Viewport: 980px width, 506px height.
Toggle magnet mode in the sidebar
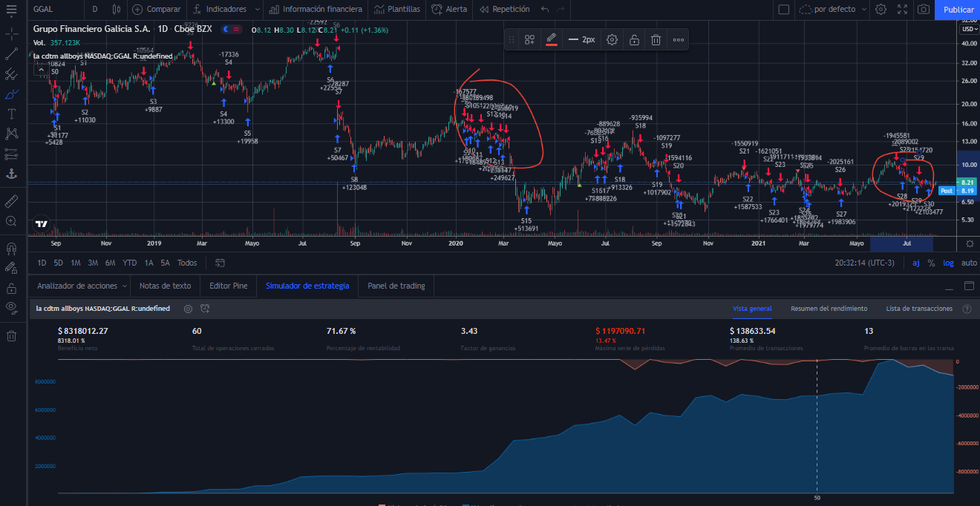(x=12, y=249)
